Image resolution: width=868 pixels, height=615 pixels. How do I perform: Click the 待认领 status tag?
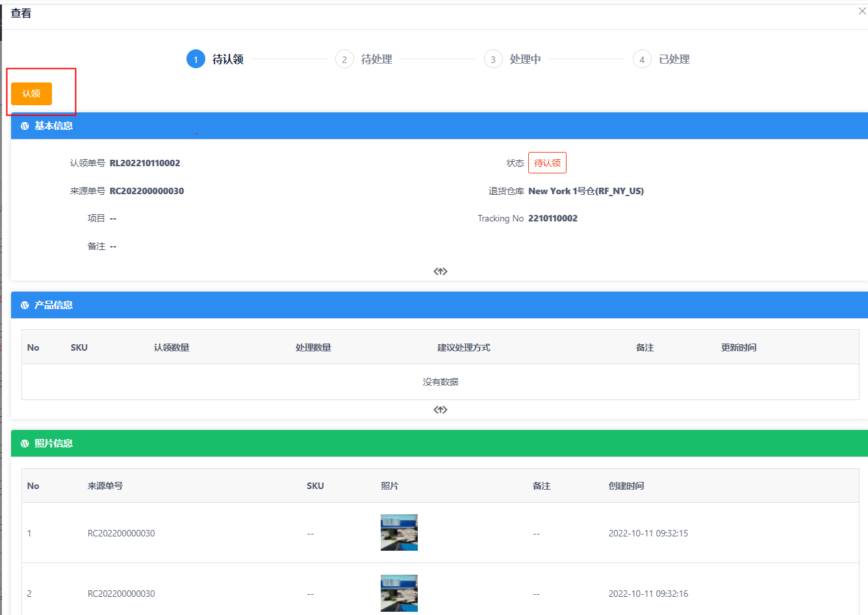[x=547, y=163]
